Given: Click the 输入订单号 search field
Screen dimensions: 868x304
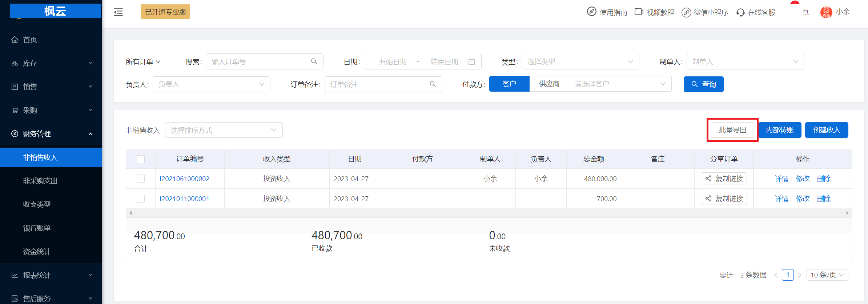Looking at the screenshot, I should pyautogui.click(x=264, y=62).
